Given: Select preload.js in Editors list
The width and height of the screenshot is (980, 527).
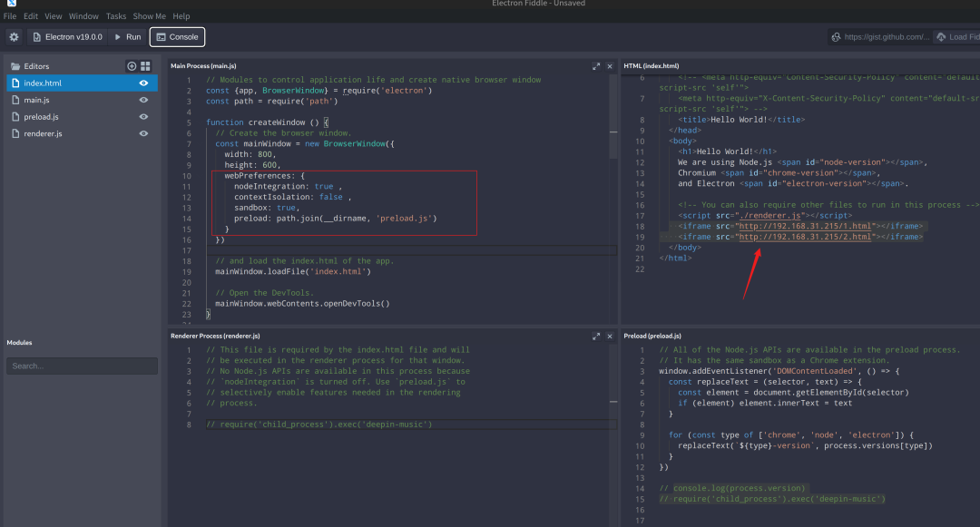Looking at the screenshot, I should click(x=82, y=117).
